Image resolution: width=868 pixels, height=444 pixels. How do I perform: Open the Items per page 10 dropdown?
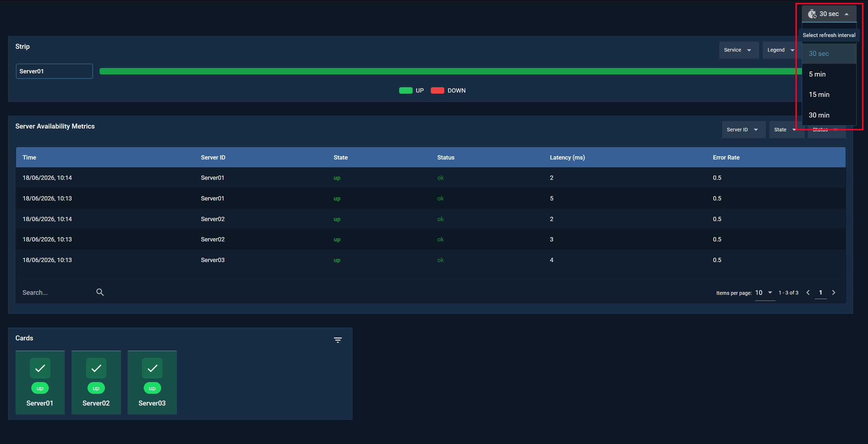click(764, 293)
